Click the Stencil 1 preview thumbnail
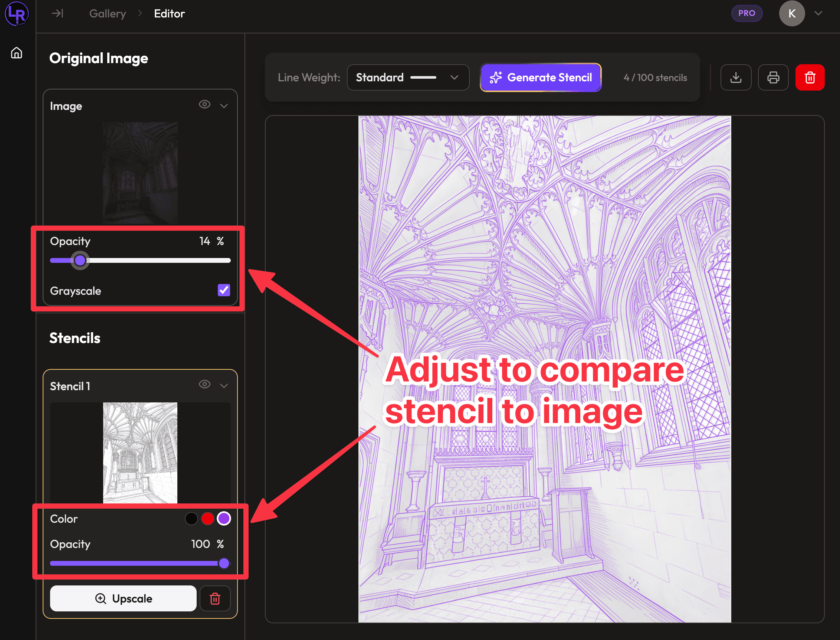The image size is (840, 640). (140, 453)
